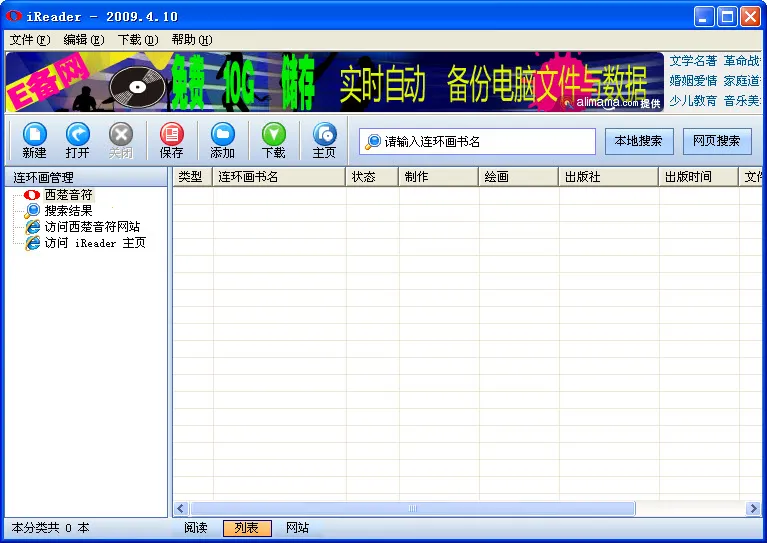Click the search magnifier icon in search box
767x543 pixels.
click(373, 142)
